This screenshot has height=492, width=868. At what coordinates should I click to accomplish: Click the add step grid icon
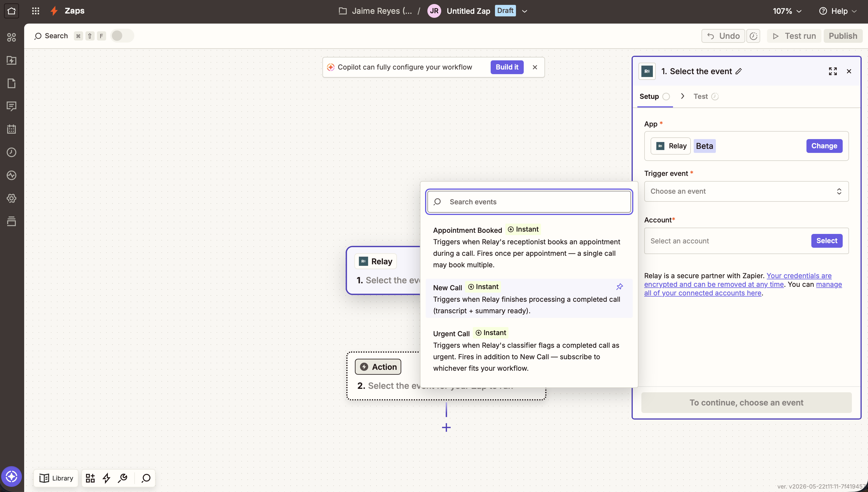click(90, 478)
